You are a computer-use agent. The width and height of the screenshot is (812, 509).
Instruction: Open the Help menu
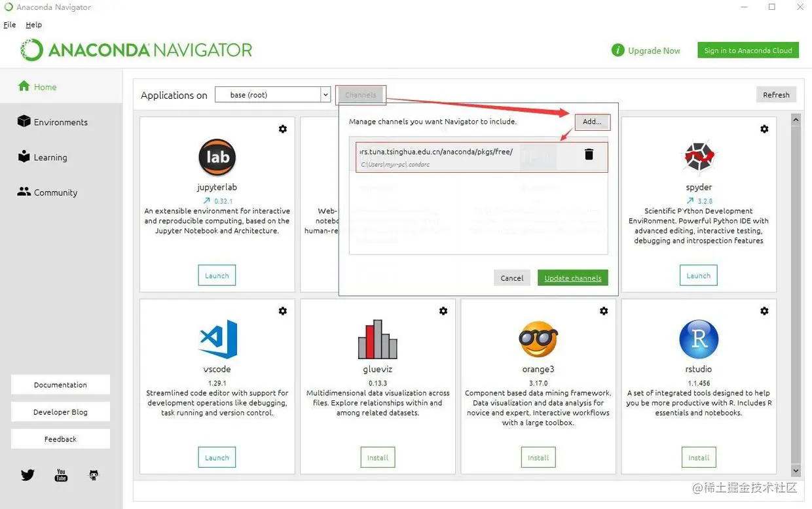33,25
